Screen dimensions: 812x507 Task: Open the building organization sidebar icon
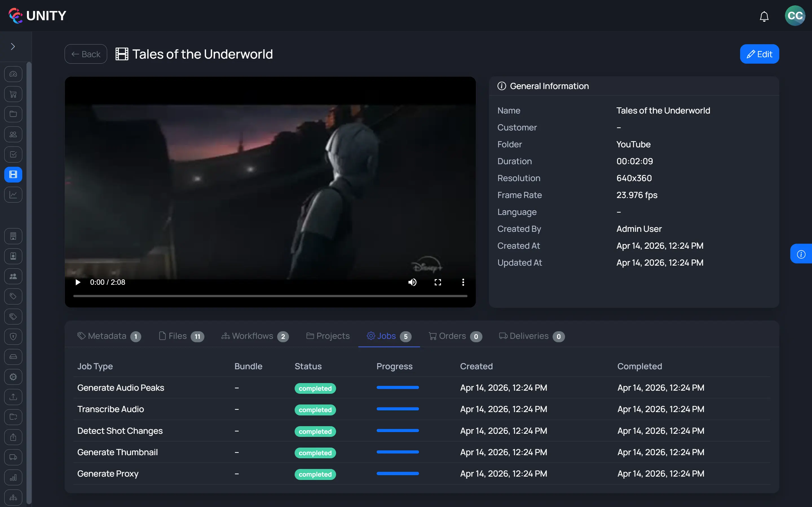(13, 236)
